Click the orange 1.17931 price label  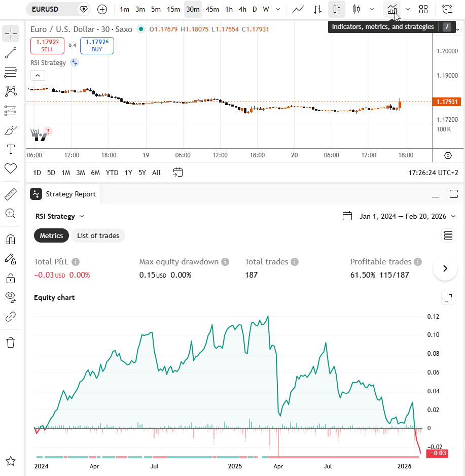pyautogui.click(x=447, y=101)
